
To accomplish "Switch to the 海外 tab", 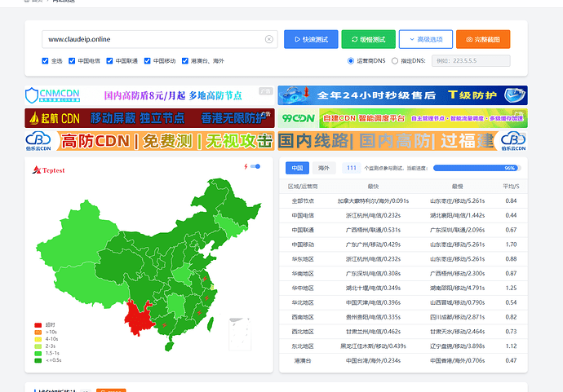I will (x=324, y=168).
